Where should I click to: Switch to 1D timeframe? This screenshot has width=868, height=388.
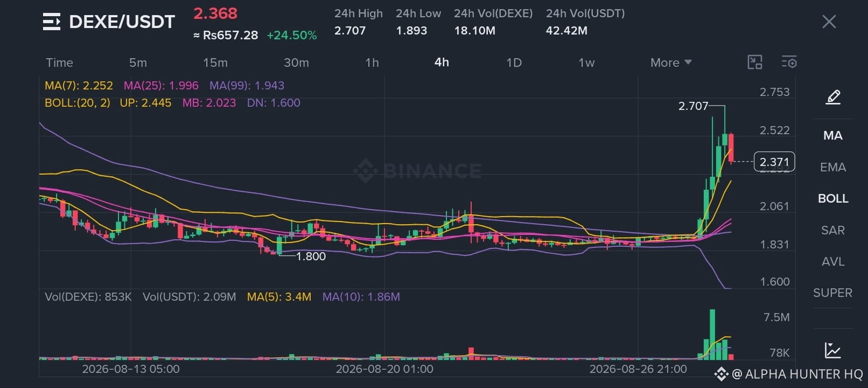coord(514,63)
